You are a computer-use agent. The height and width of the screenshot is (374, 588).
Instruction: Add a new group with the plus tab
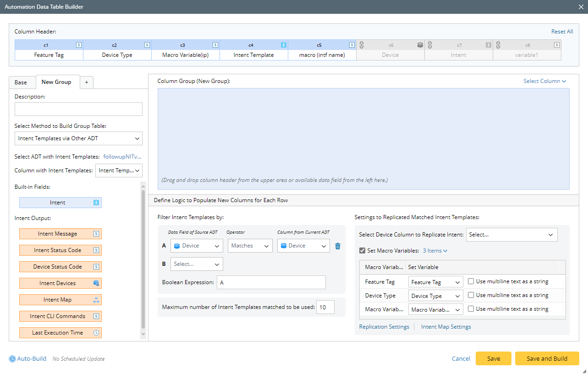click(x=86, y=82)
